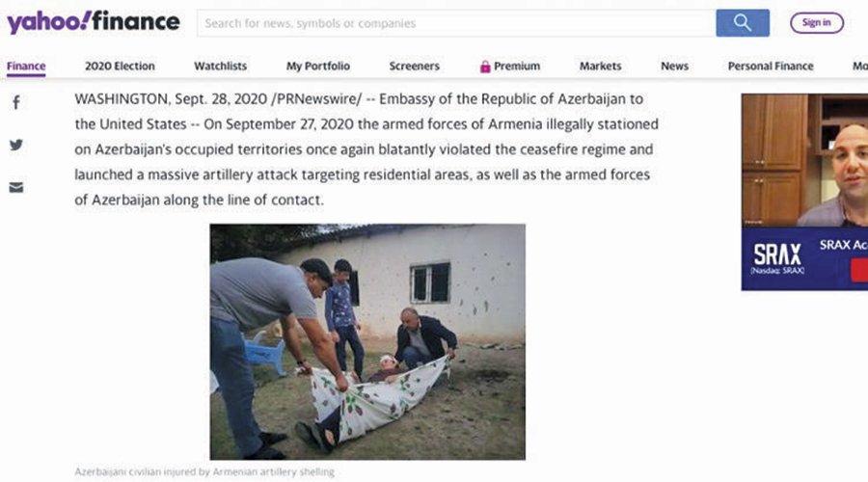The image size is (868, 482).
Task: Go to Watchlists section
Action: 220,67
